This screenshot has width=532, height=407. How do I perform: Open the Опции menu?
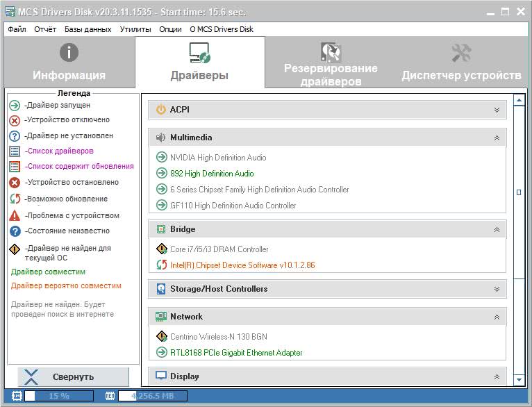pos(170,29)
